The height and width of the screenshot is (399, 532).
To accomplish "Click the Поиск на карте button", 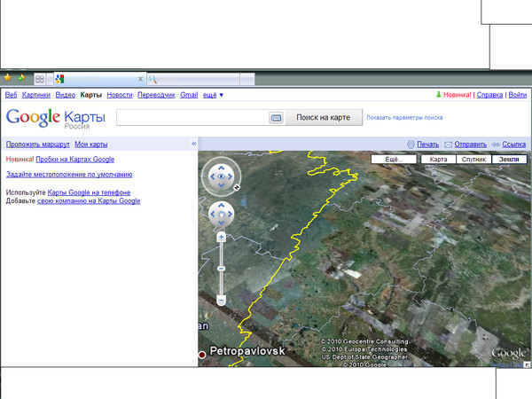I will tap(323, 117).
